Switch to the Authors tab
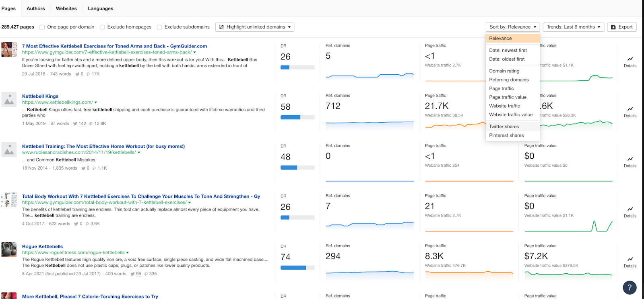Viewport: 644px width, 299px height. tap(36, 8)
